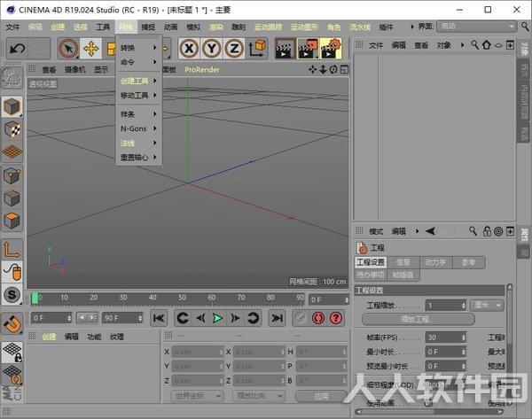The height and width of the screenshot is (419, 532).
Task: Expand the N-Gons submenu
Action: [139, 128]
